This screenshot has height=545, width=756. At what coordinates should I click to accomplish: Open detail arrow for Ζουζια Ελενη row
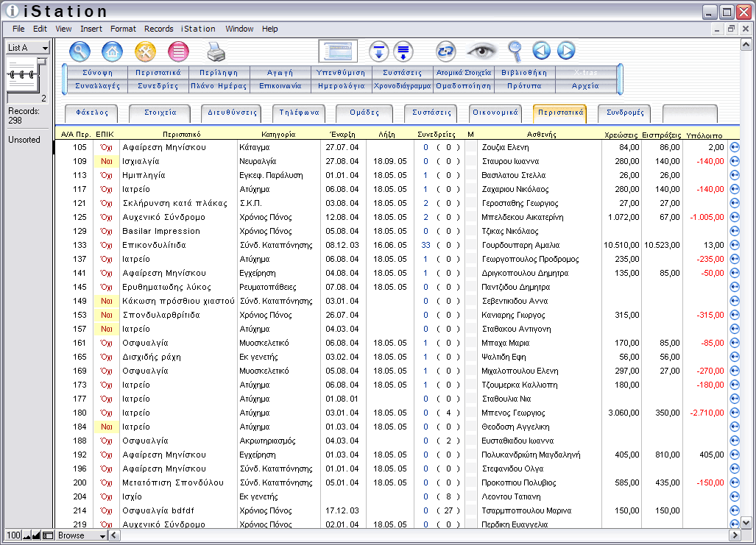coord(735,147)
